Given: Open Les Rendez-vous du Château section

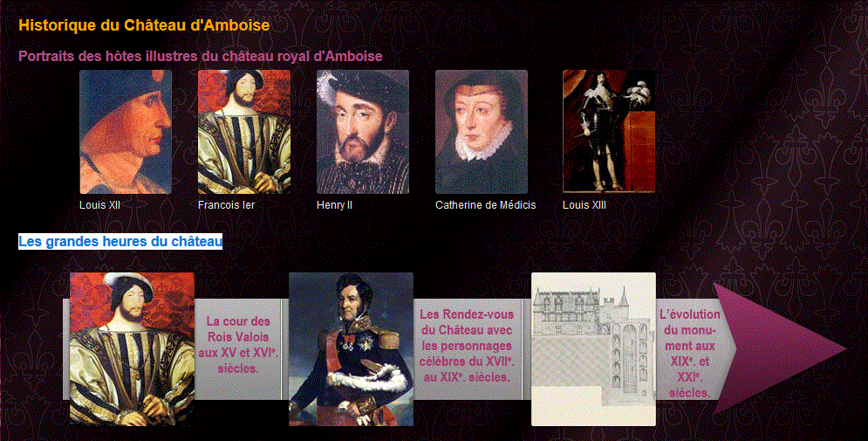Looking at the screenshot, I should pyautogui.click(x=466, y=346).
